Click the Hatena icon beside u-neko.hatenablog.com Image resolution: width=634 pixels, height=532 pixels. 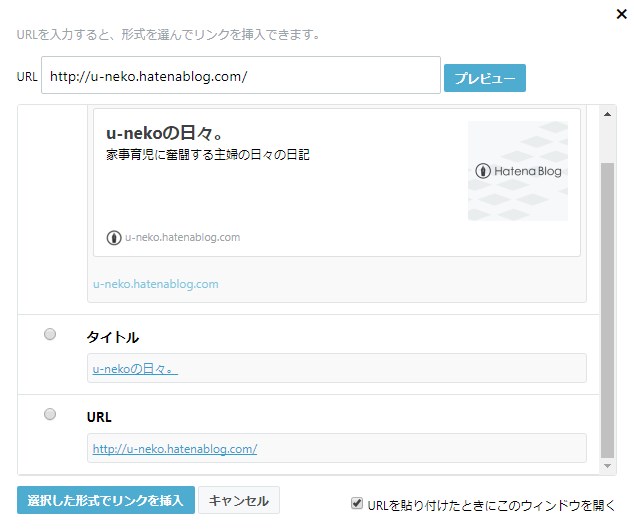[x=114, y=237]
